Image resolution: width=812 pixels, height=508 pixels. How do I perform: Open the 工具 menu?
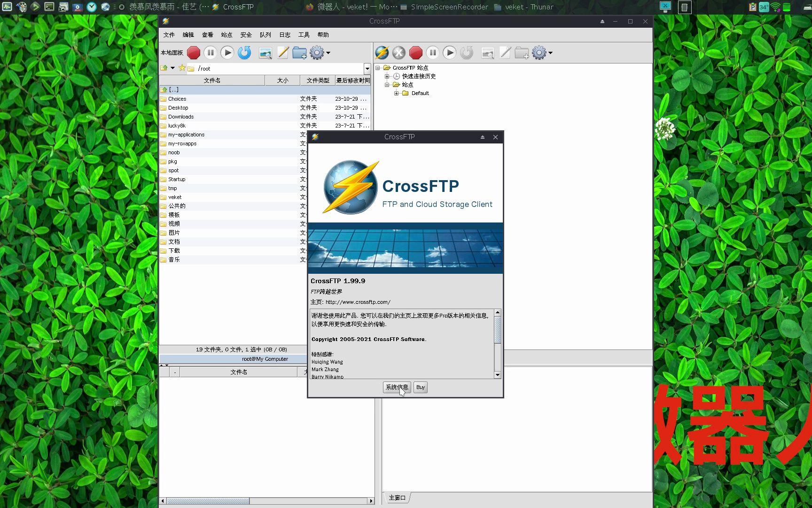click(x=304, y=35)
